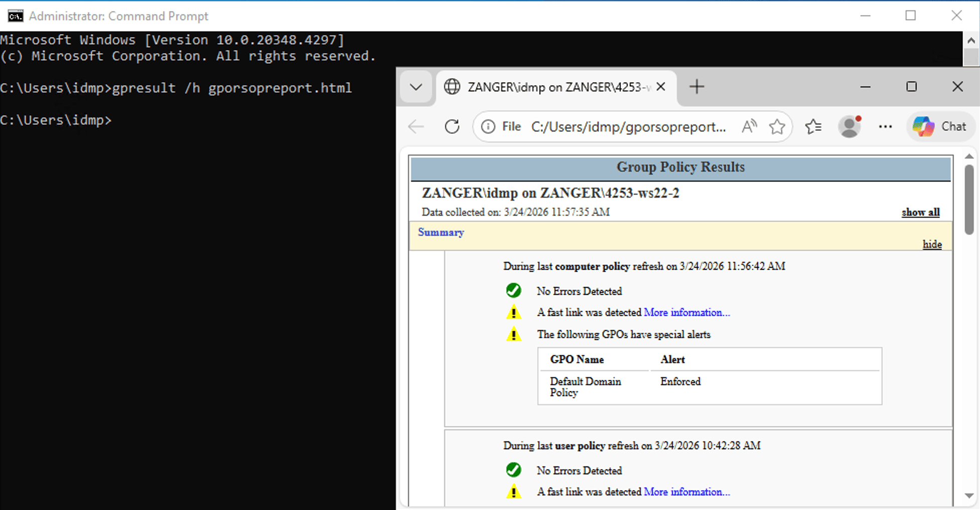Open the Collections icon beside the star
This screenshot has width=980, height=510.
point(813,127)
